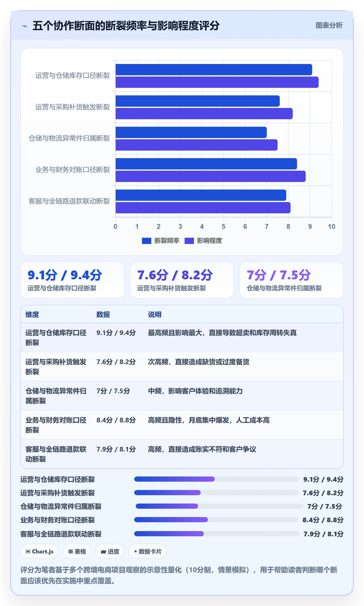Click 影响程度 bar for 客服与全链路退款联动断裂
The height and width of the screenshot is (606, 364).
point(203,208)
